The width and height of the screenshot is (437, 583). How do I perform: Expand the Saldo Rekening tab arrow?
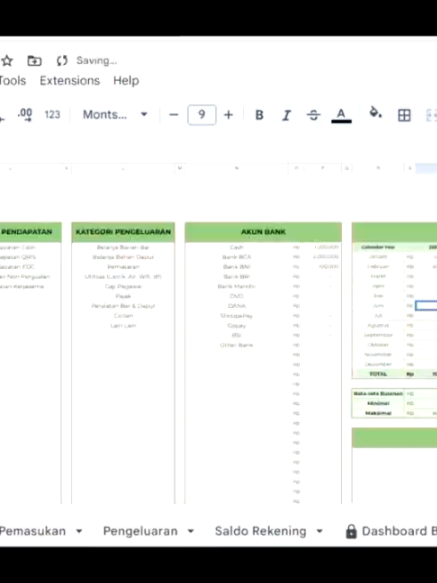[319, 531]
